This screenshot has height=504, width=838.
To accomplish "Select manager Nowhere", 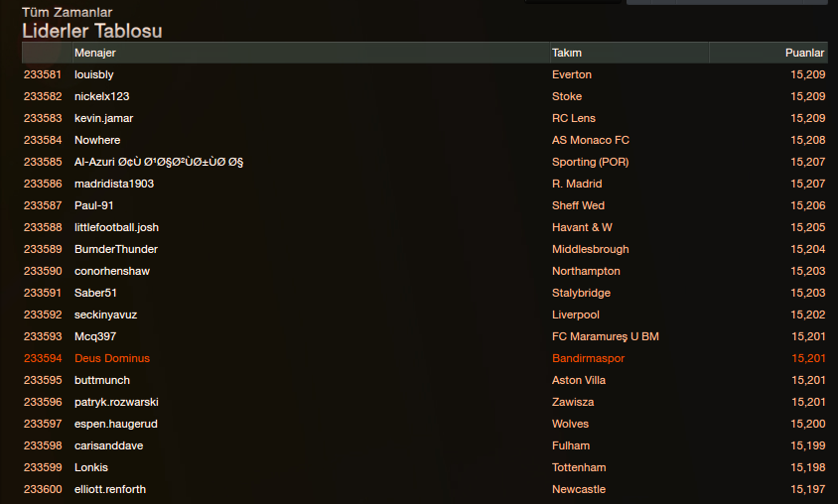I will coord(97,141).
